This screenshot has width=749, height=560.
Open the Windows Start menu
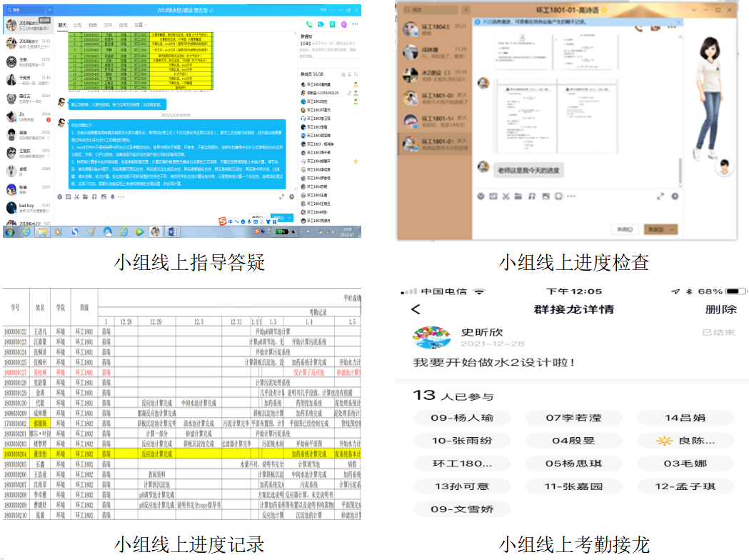[10, 231]
